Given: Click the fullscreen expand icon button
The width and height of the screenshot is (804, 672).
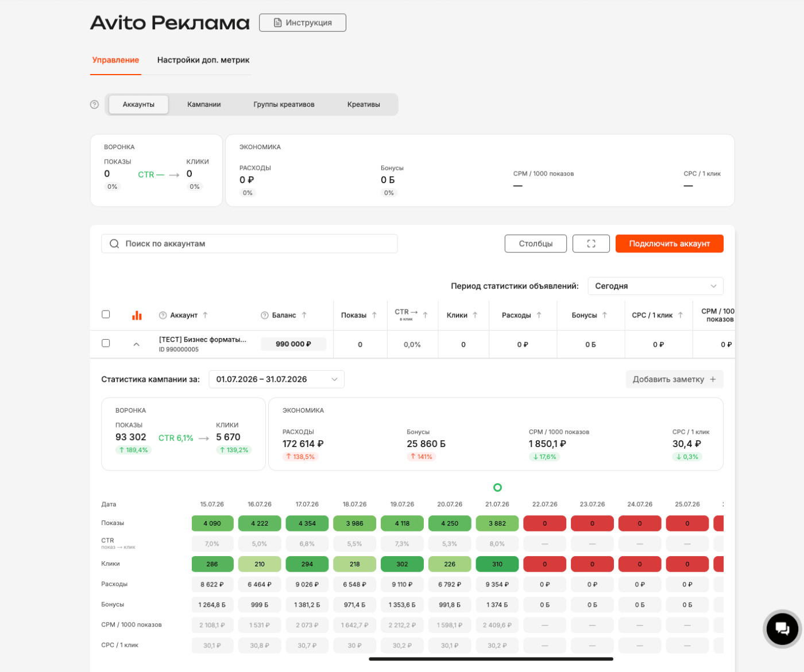Looking at the screenshot, I should pyautogui.click(x=591, y=243).
